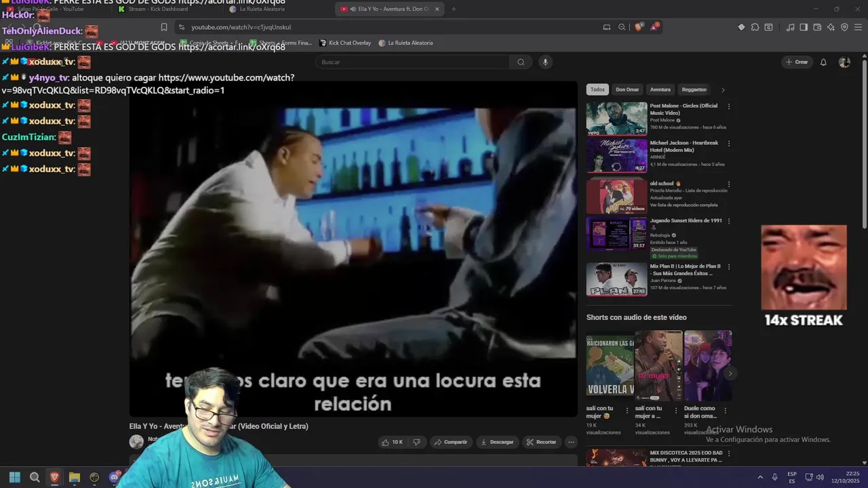Expand the system tray hidden icons chevron
Screen dimensions: 868x488
pyautogui.click(x=760, y=477)
